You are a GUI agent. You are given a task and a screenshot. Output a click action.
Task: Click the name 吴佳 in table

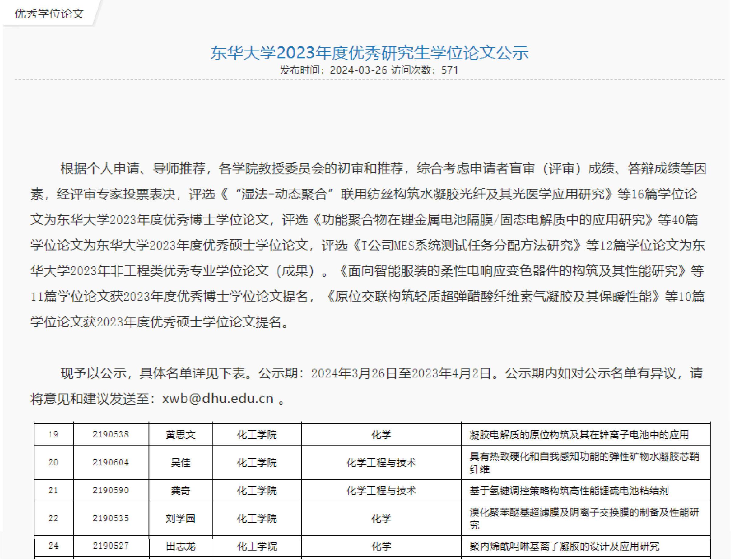click(180, 462)
